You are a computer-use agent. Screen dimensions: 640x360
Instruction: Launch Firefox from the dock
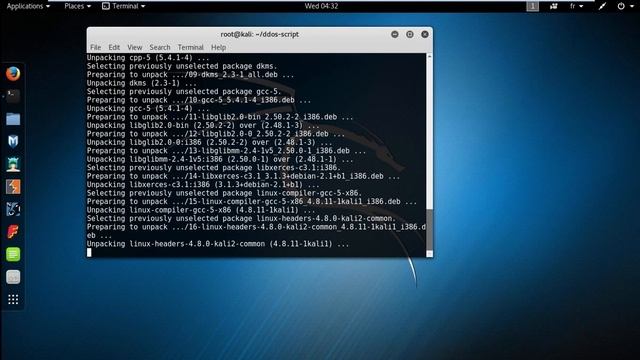click(x=13, y=74)
